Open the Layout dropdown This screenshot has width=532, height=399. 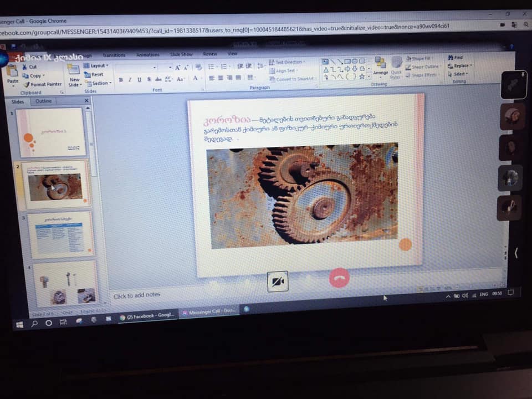pyautogui.click(x=96, y=65)
